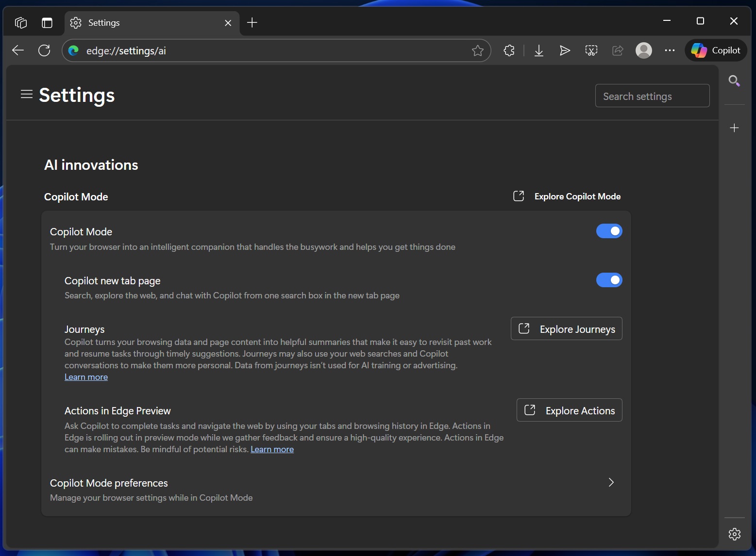Image resolution: width=756 pixels, height=556 pixels.
Task: Open the browser profile menu
Action: coord(644,50)
